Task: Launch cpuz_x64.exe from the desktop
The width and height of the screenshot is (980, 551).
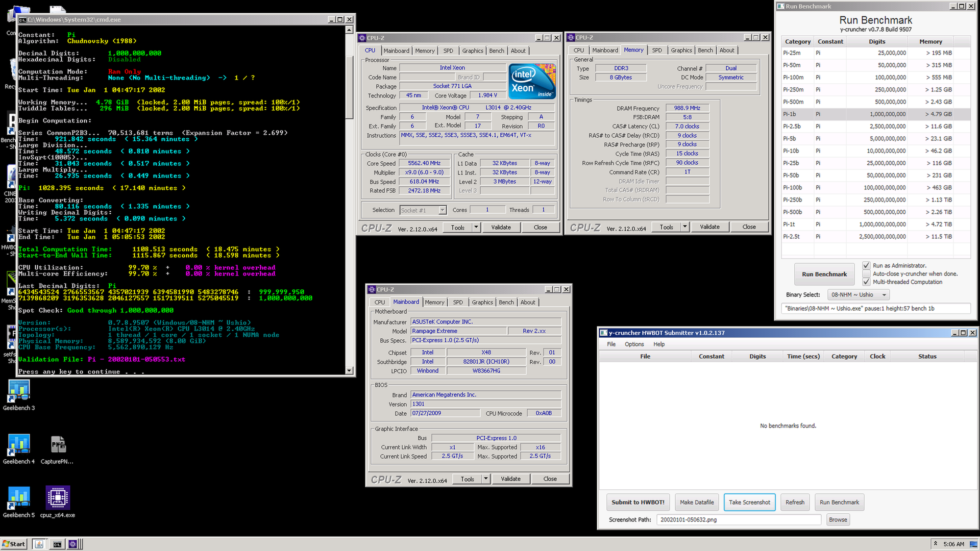Action: point(58,503)
